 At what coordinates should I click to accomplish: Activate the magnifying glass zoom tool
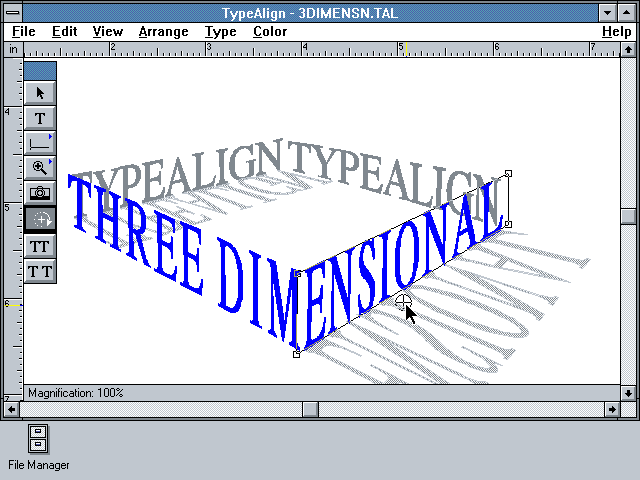click(x=40, y=168)
